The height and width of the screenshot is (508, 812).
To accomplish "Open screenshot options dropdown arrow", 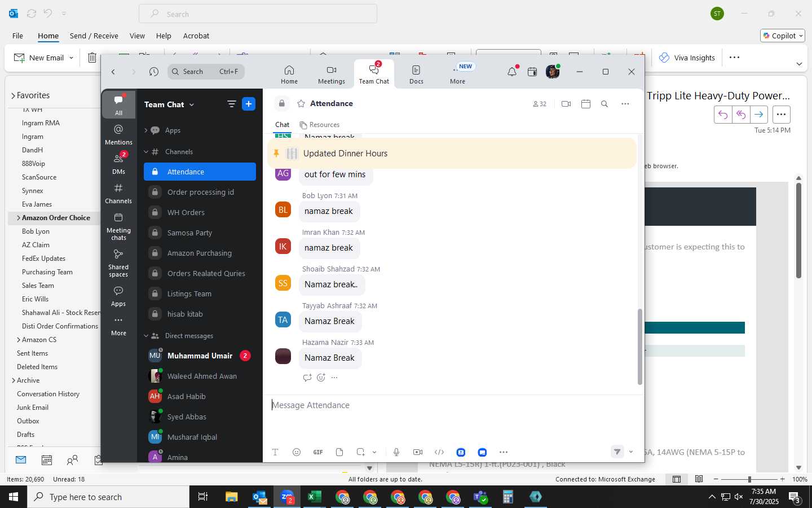I will (x=374, y=452).
